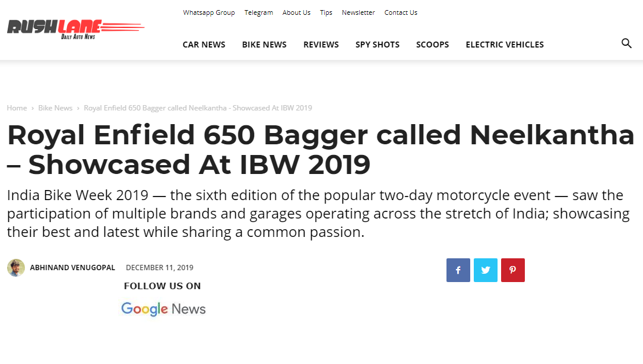The width and height of the screenshot is (643, 364).
Task: Open the Newsletter link
Action: pyautogui.click(x=359, y=12)
